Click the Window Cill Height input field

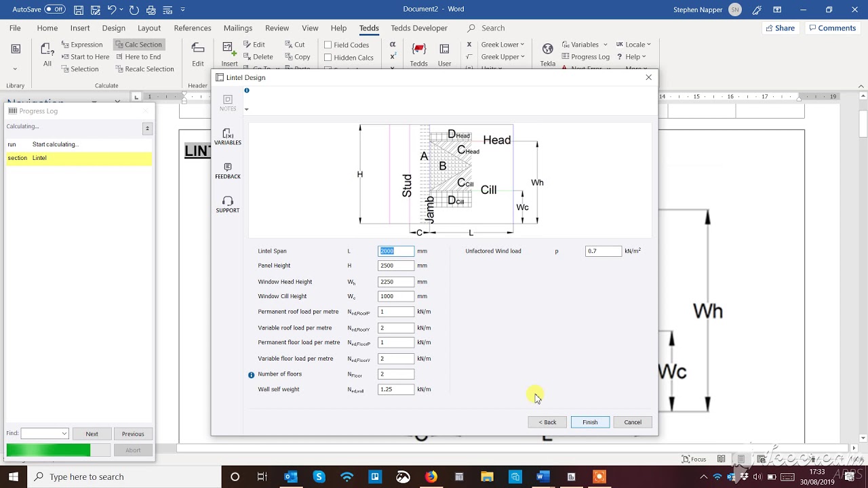pos(396,296)
